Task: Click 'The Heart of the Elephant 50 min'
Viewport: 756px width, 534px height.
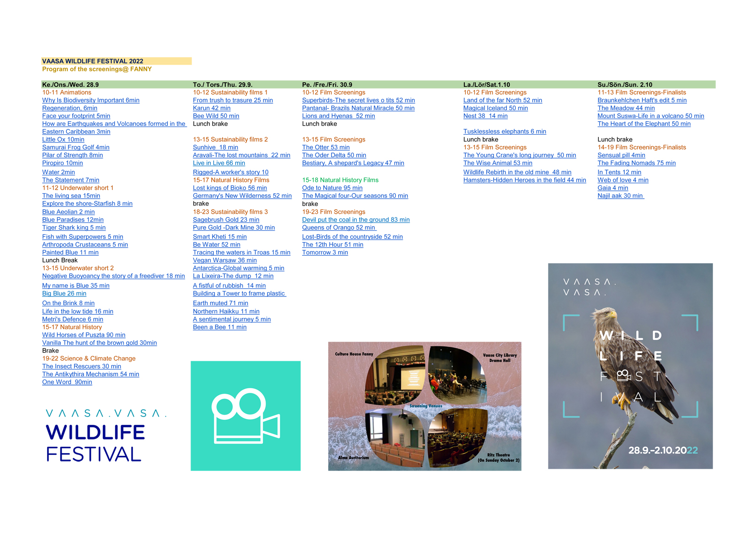Action: (x=644, y=124)
